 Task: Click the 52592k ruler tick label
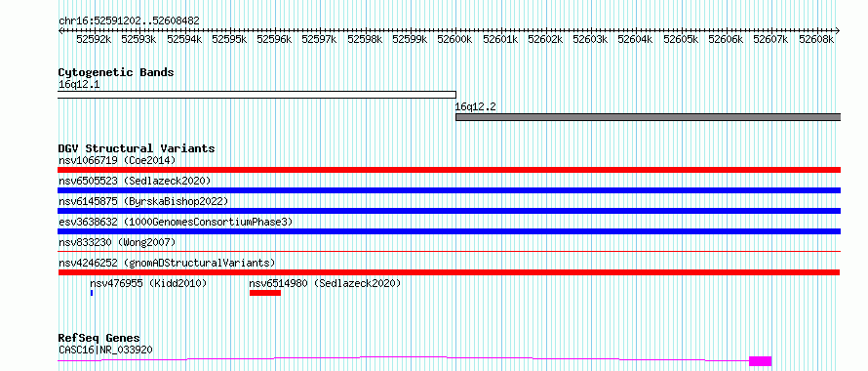click(94, 39)
